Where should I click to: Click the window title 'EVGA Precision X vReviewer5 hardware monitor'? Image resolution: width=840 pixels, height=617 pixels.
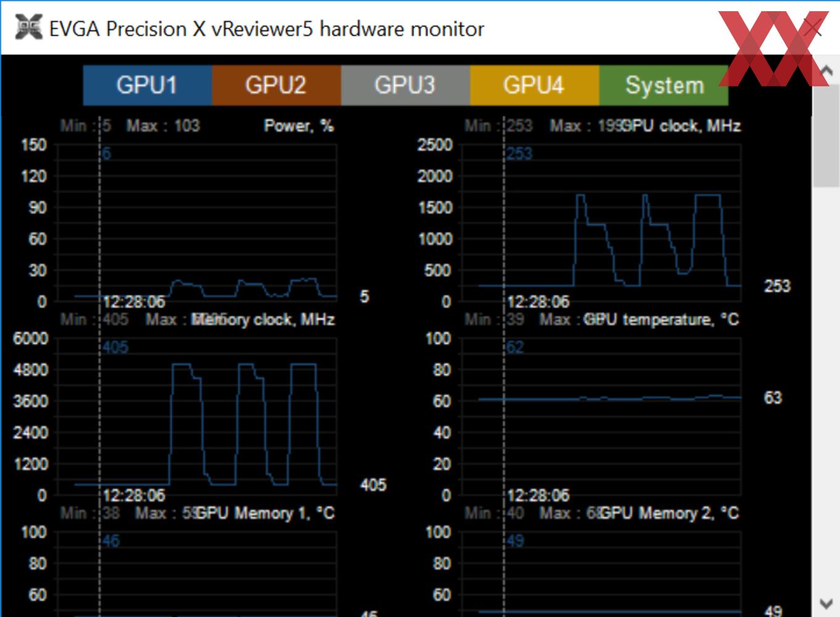coord(267,29)
